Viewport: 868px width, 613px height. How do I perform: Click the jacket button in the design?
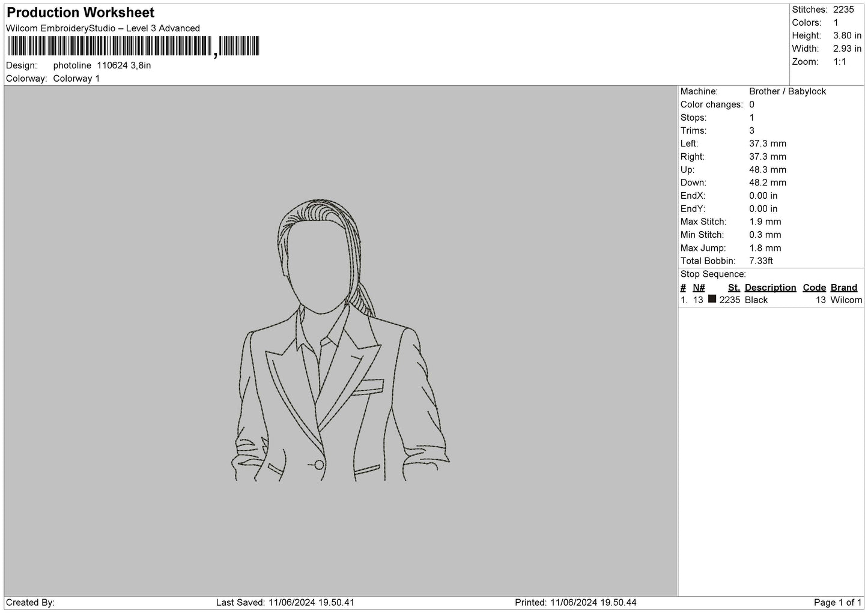coord(320,465)
